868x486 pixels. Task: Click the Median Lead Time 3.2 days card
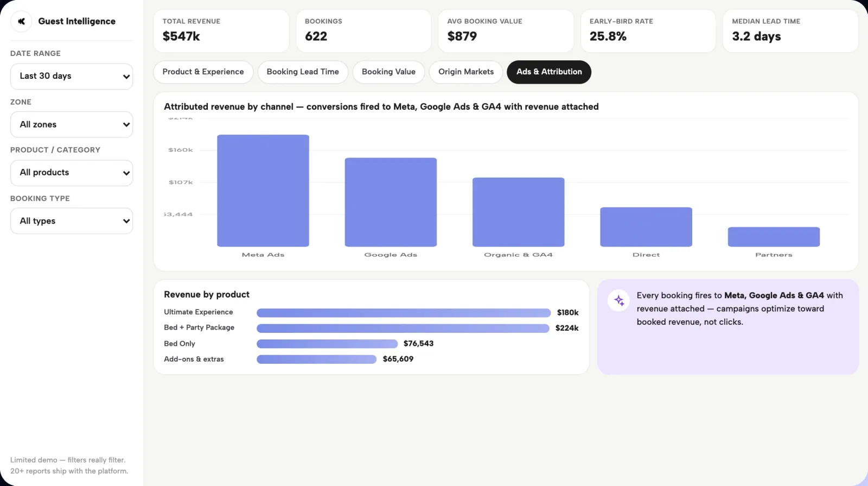click(x=790, y=31)
